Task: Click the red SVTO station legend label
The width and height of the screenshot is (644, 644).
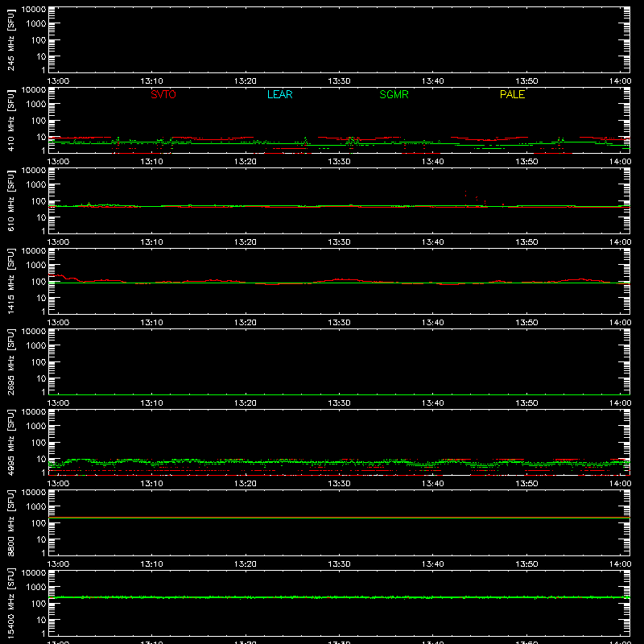Action: pos(163,94)
